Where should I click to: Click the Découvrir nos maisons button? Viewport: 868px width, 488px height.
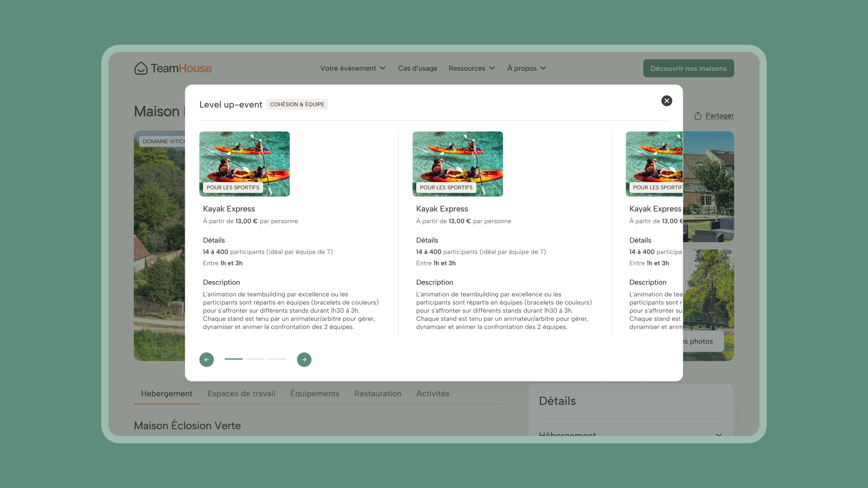(x=688, y=68)
